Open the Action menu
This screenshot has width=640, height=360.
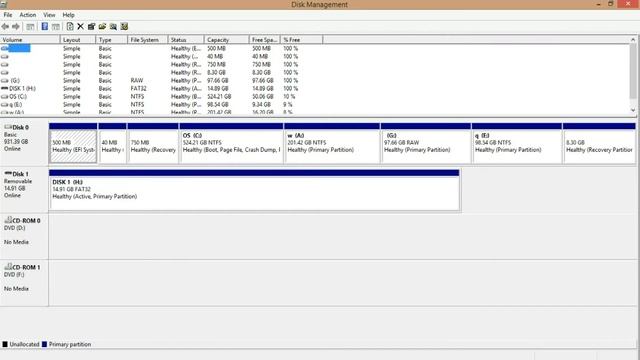[28, 15]
